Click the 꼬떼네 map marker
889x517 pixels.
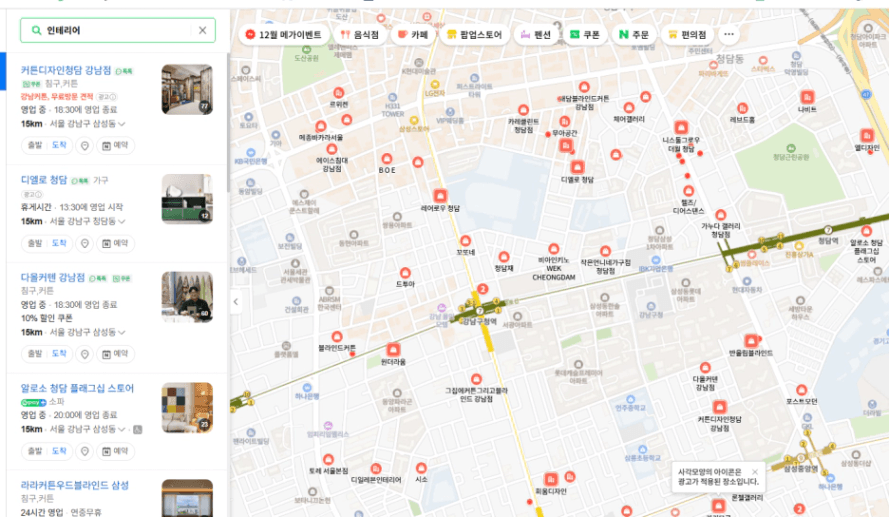tap(465, 241)
